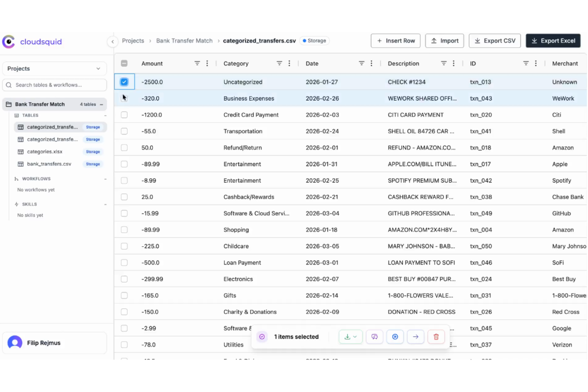Click the "Credit Card Payment" category cell
The image size is (588, 392).
pyautogui.click(x=251, y=115)
